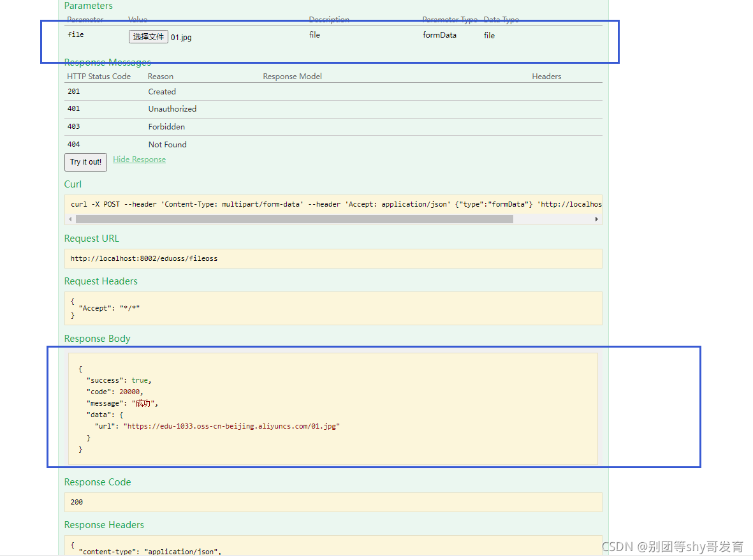Click the Parameters heading

(89, 6)
